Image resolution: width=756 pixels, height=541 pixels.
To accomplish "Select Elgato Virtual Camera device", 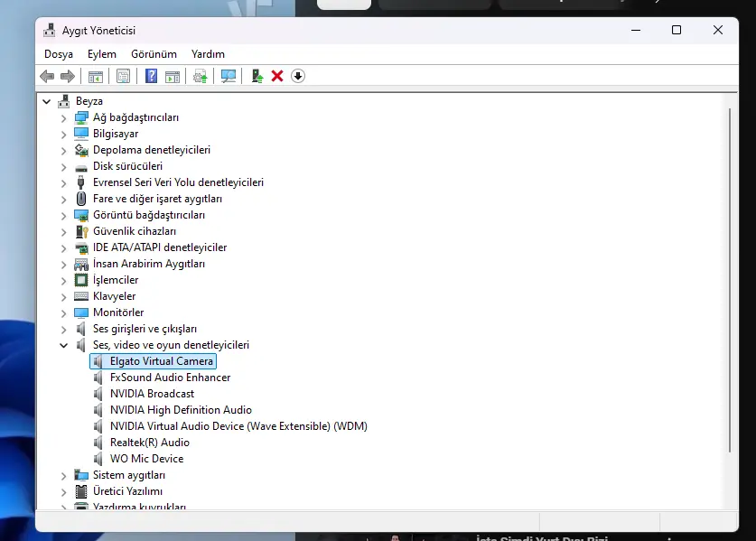I will pos(154,361).
